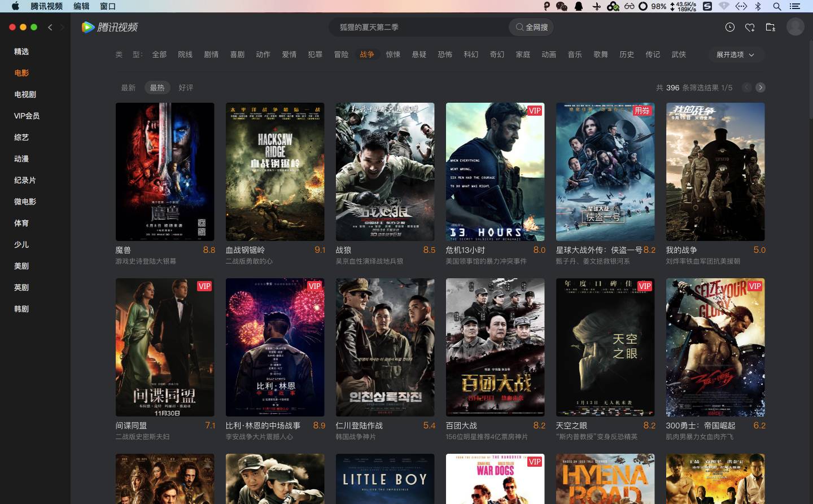Screen dimensions: 813x504
Task: Open 窗口 menu in menu bar
Action: point(108,6)
